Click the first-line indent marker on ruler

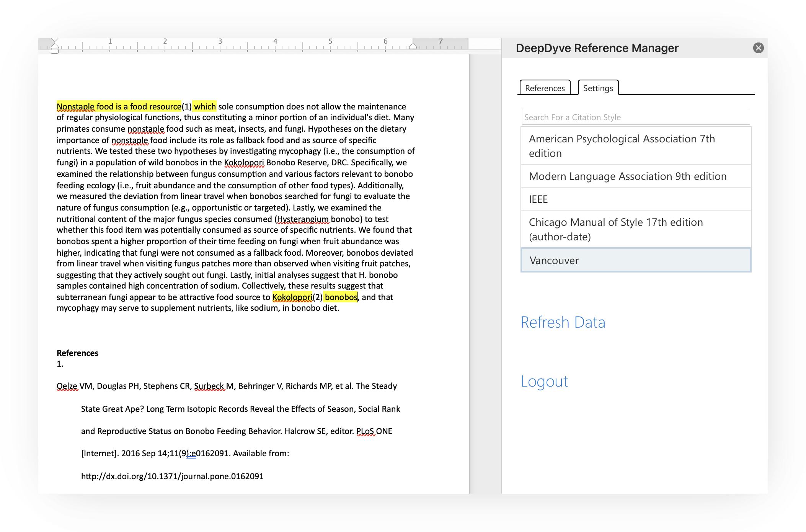pyautogui.click(x=55, y=40)
